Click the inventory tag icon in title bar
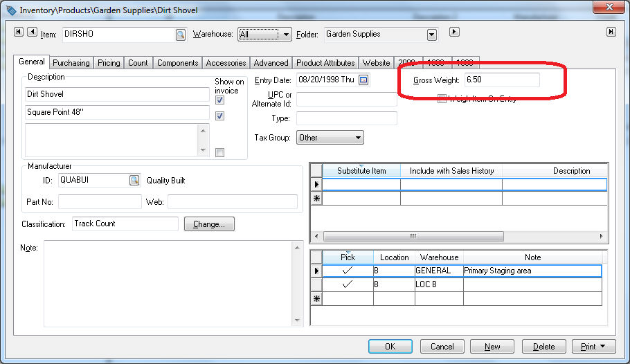630x364 pixels. point(11,10)
